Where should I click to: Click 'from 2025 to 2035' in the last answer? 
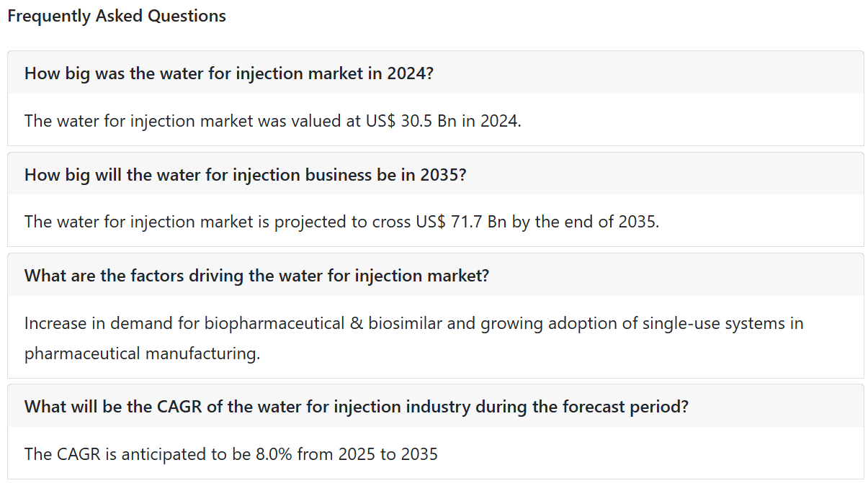point(367,453)
